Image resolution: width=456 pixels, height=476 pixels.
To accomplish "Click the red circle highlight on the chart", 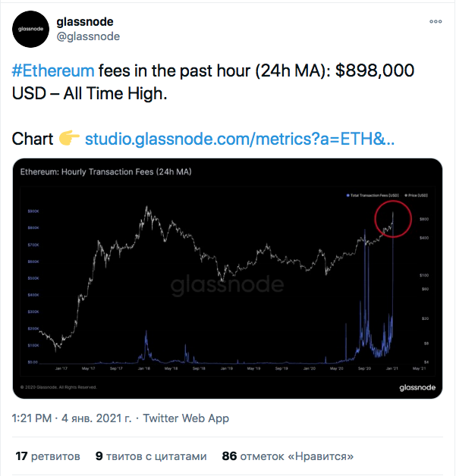I will [x=393, y=218].
